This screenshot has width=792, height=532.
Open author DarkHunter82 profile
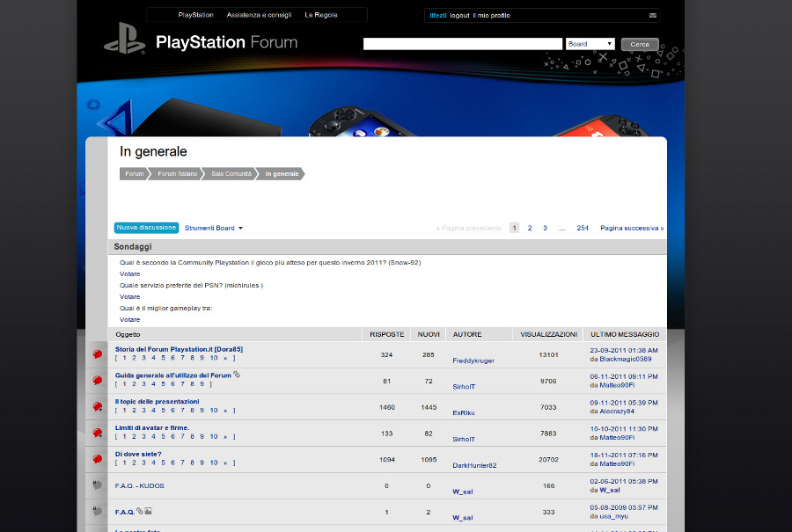click(x=474, y=465)
